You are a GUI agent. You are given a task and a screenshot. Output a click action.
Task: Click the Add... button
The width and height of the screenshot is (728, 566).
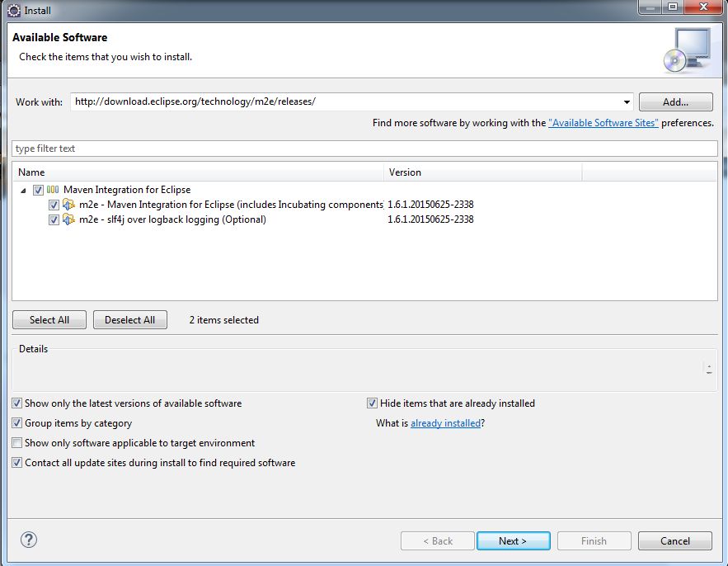tap(675, 101)
